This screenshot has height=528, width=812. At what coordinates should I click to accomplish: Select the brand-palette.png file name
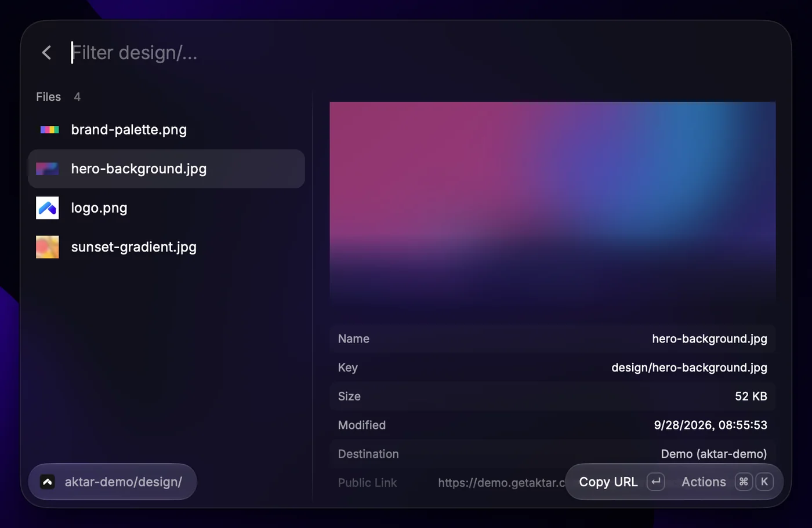(129, 130)
